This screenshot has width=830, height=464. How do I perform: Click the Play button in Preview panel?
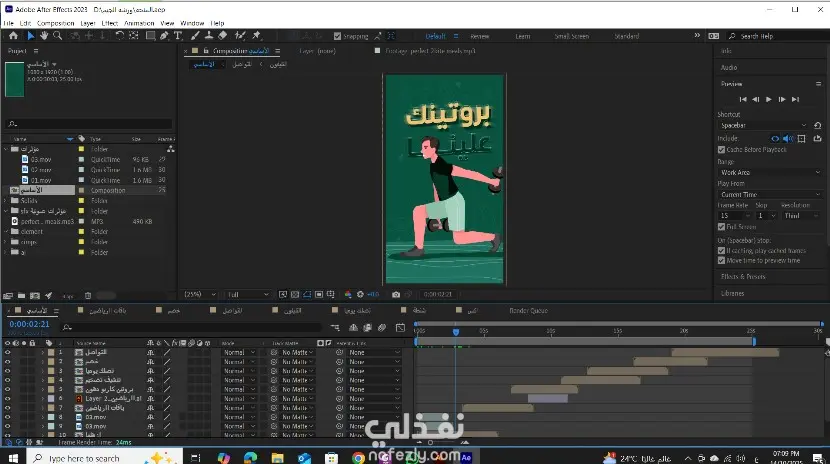pos(769,99)
